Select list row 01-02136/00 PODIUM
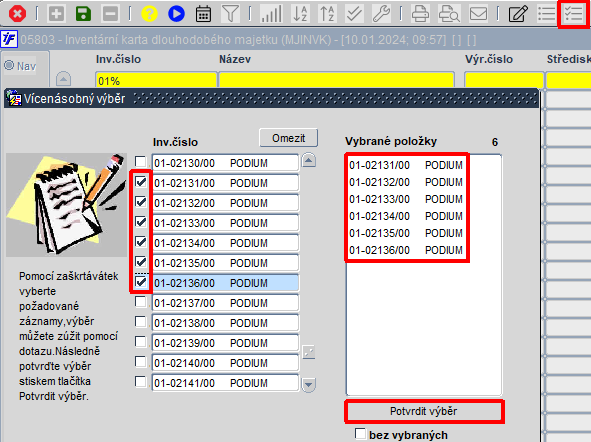The height and width of the screenshot is (442, 591). point(225,283)
